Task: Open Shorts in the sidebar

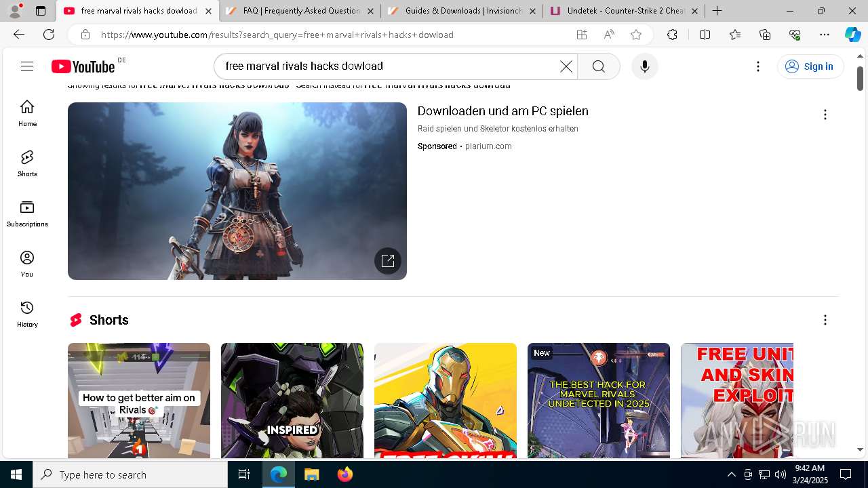Action: pos(27,163)
